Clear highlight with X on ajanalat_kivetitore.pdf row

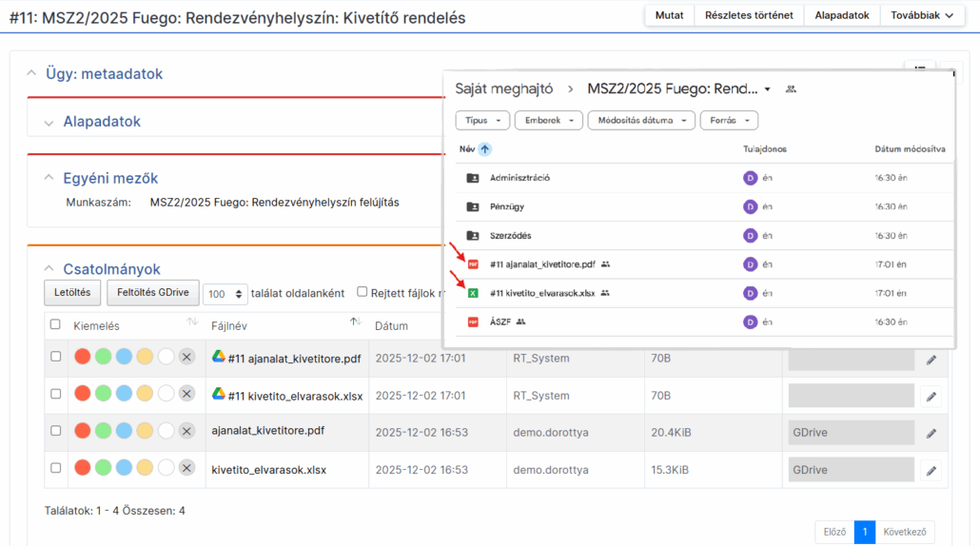186,431
